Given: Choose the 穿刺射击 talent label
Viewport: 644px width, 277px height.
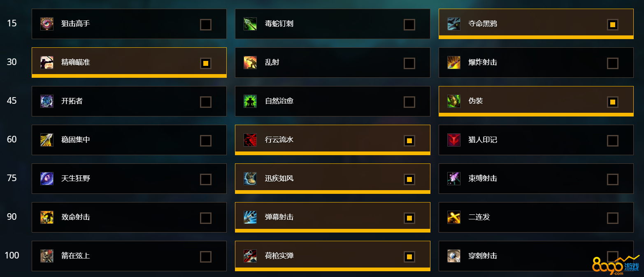Looking at the screenshot, I should (483, 256).
